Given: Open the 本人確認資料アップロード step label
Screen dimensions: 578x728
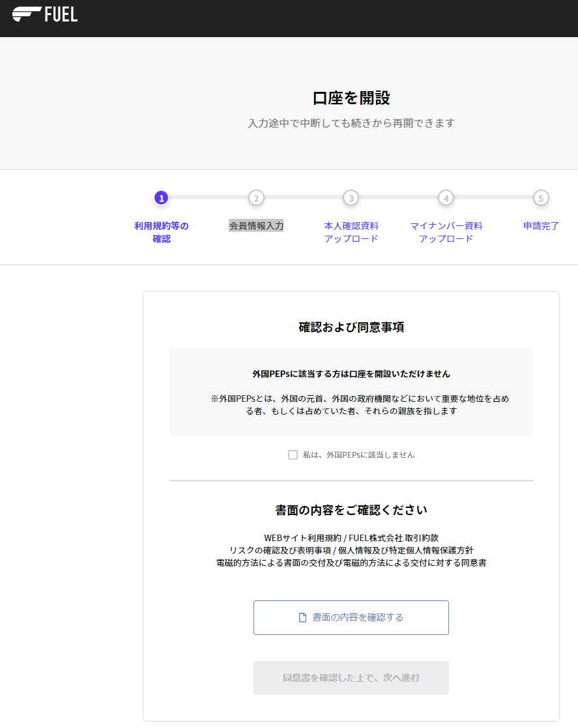Looking at the screenshot, I should [351, 232].
